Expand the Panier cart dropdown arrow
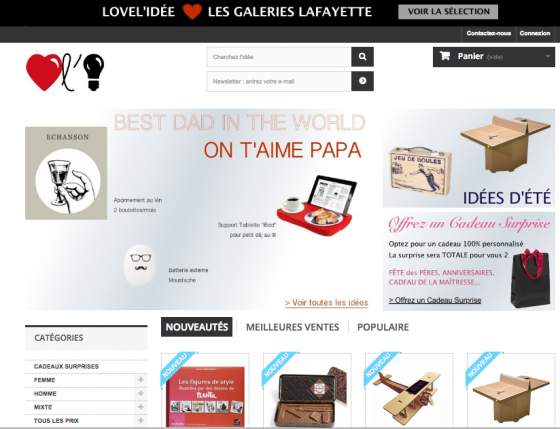Image resolution: width=560 pixels, height=429 pixels. tap(548, 56)
